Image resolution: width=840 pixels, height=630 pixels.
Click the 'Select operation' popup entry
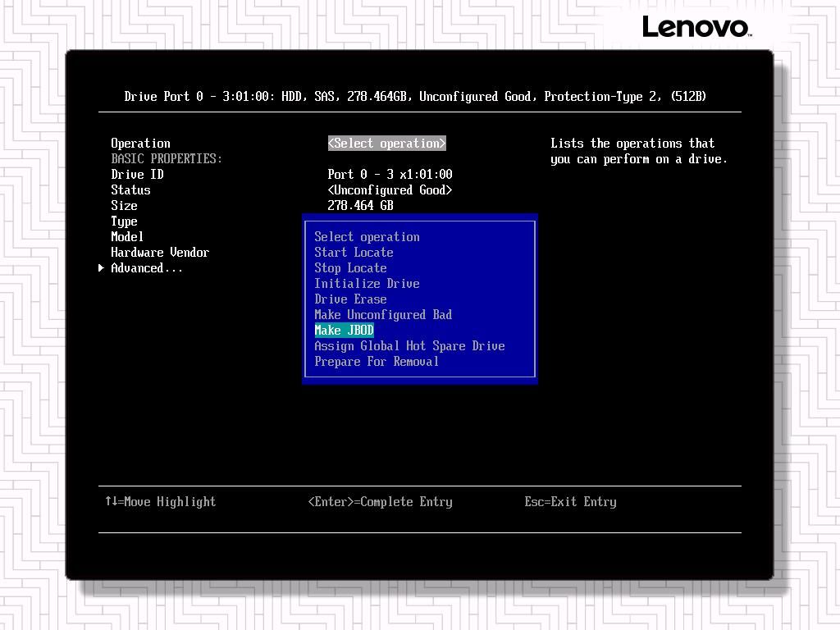367,237
